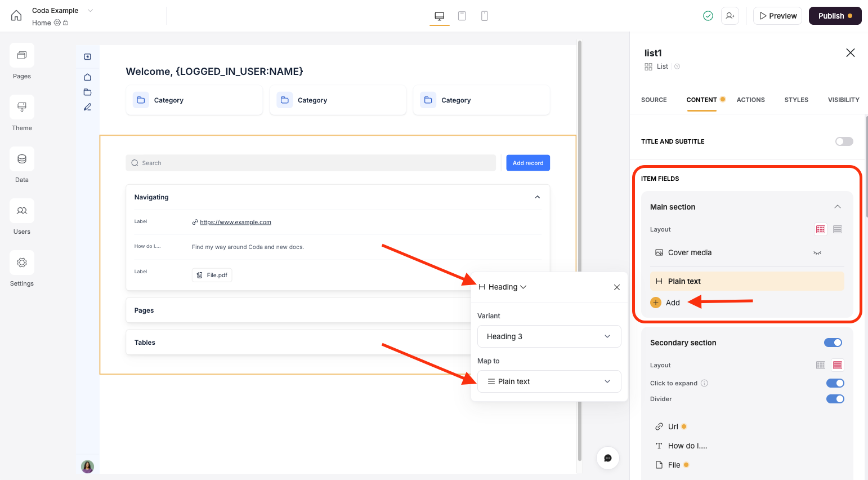Click the canvas pencil edit icon
868x480 pixels.
click(88, 107)
